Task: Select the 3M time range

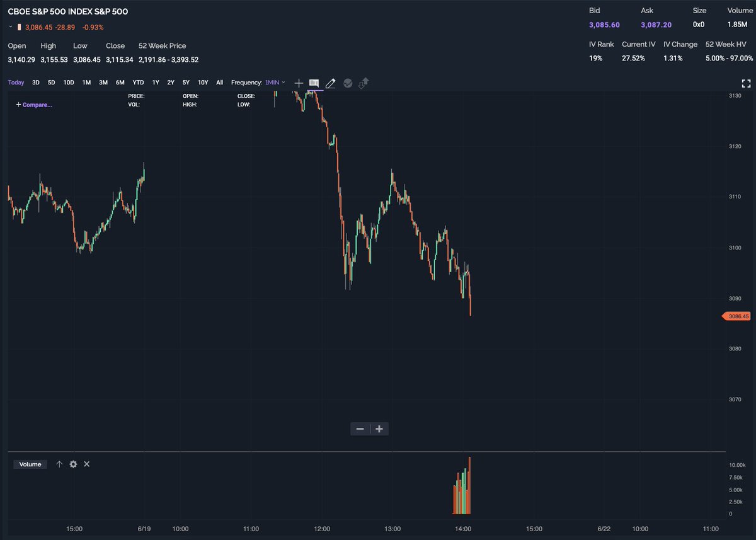Action: click(x=103, y=83)
